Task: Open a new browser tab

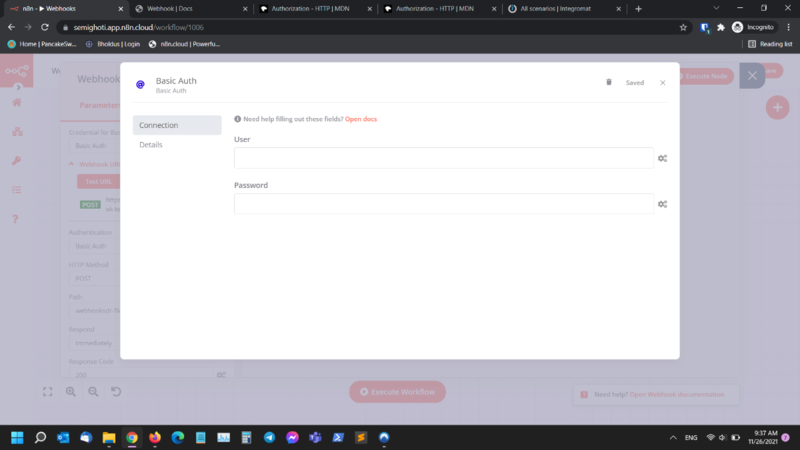Action: (638, 9)
